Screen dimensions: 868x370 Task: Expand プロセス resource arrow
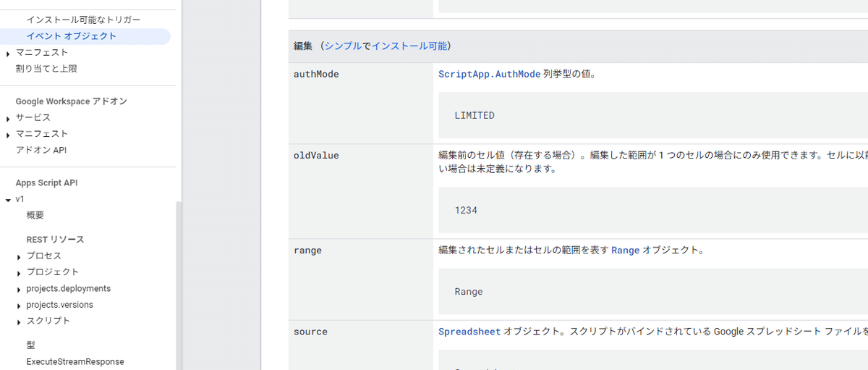coord(19,257)
